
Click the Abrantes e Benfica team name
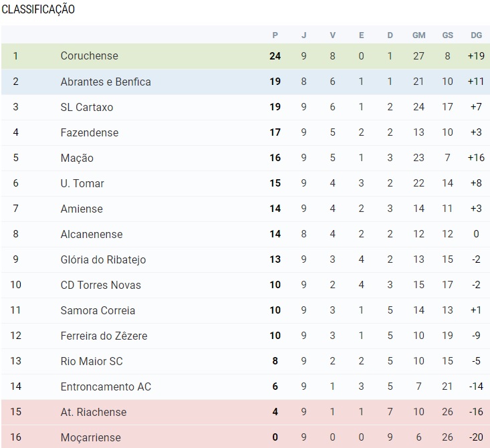(x=106, y=82)
